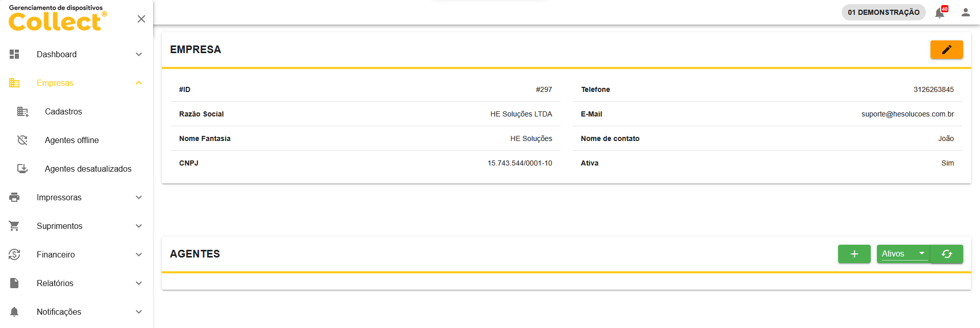Refresh the agents list
The image size is (980, 328).
pos(947,254)
